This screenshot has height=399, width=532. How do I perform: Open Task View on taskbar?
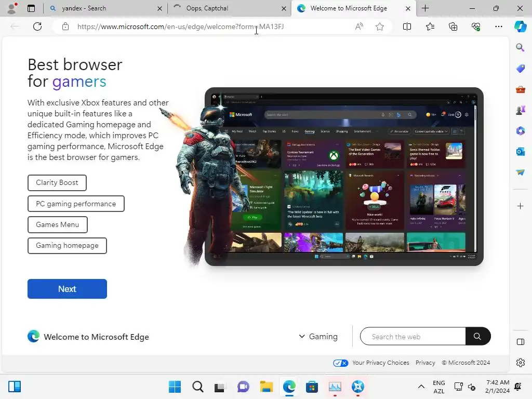pyautogui.click(x=220, y=387)
